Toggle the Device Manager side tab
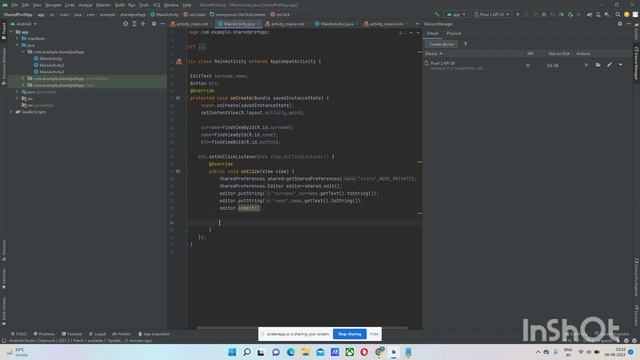The image size is (640, 360). (636, 63)
